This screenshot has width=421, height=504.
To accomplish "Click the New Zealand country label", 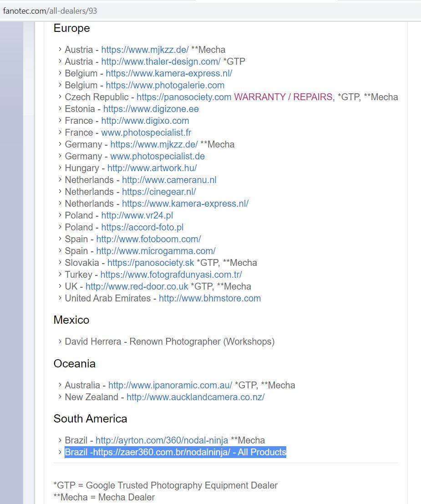I will click(91, 397).
